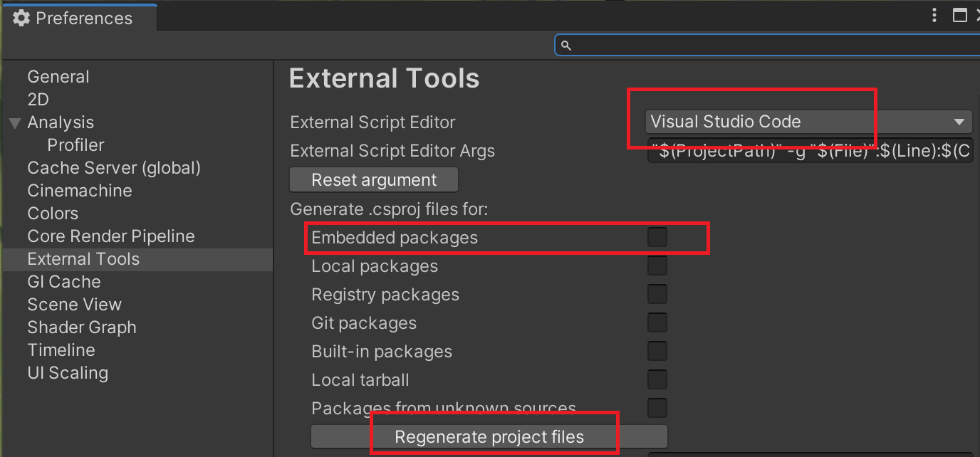Focus the preferences search field

click(x=767, y=46)
